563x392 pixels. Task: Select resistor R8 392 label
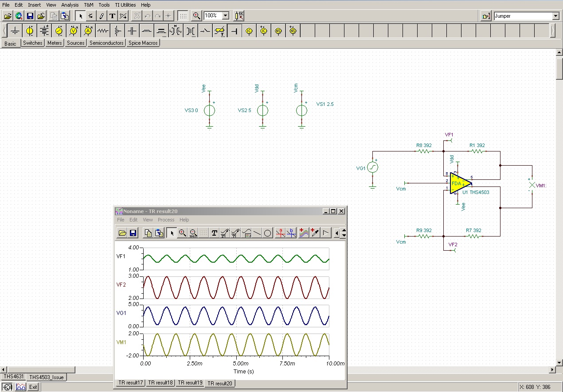click(x=423, y=145)
